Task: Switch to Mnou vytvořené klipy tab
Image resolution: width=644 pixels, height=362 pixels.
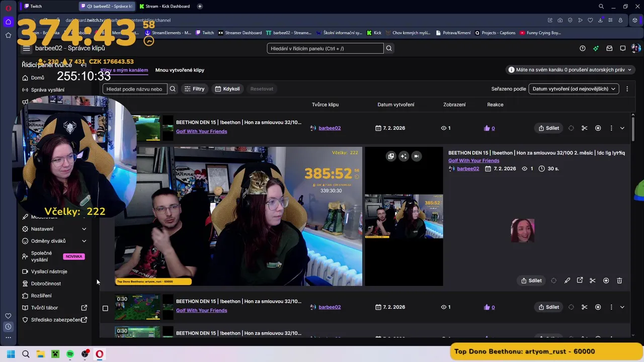Action: [180, 70]
